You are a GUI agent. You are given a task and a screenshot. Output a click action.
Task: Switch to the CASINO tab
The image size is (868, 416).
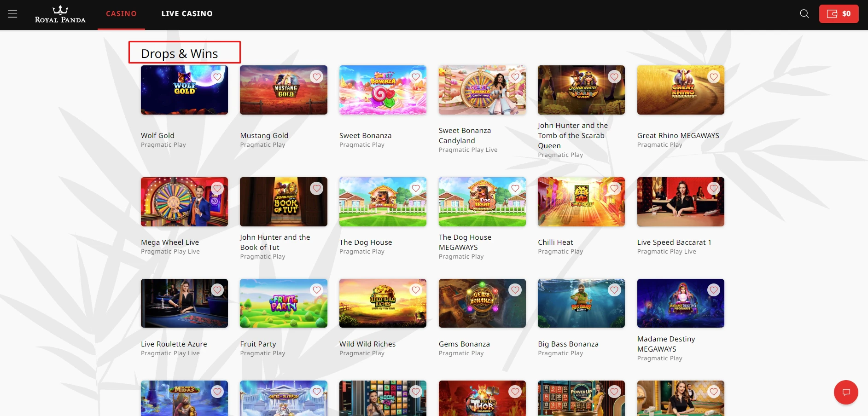(121, 14)
